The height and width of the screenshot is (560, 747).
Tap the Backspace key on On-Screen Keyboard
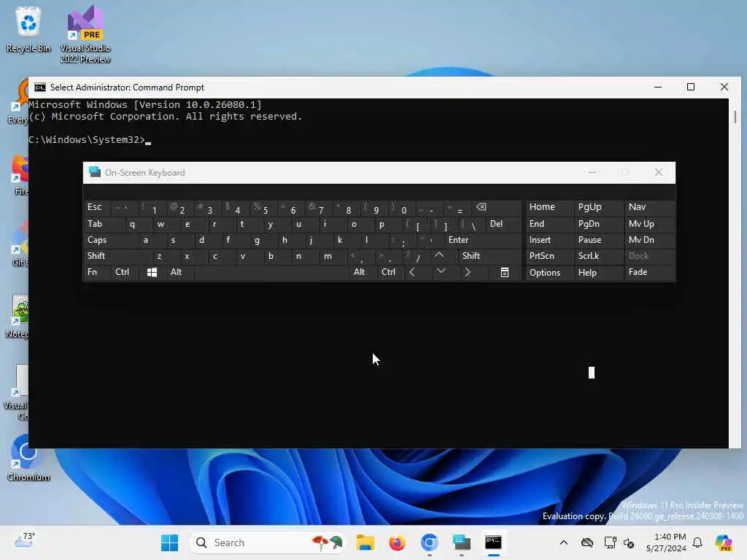(x=497, y=208)
